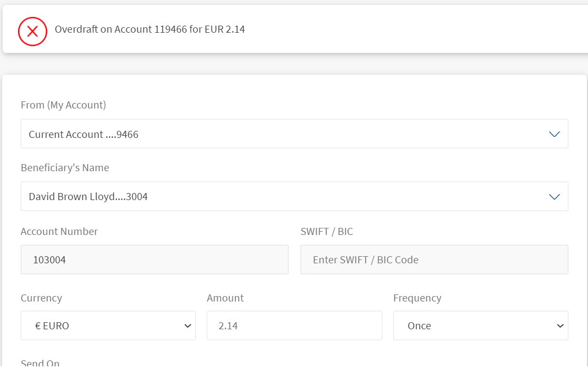Click the "From (My Account)" label

(x=63, y=105)
